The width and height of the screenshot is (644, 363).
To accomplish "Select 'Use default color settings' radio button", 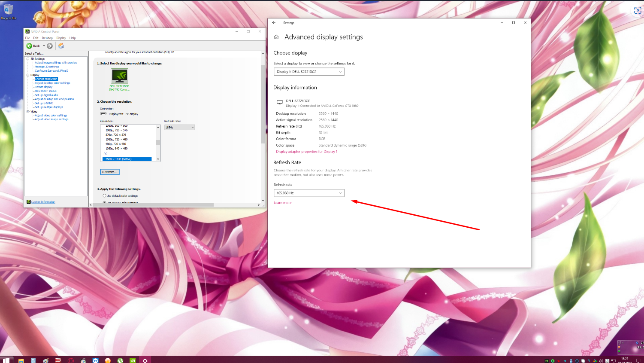I will [104, 196].
